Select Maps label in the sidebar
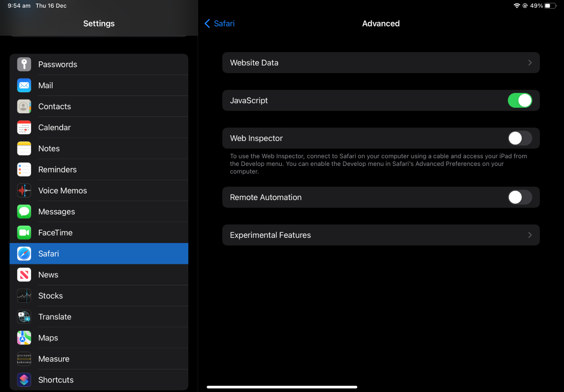 point(48,338)
